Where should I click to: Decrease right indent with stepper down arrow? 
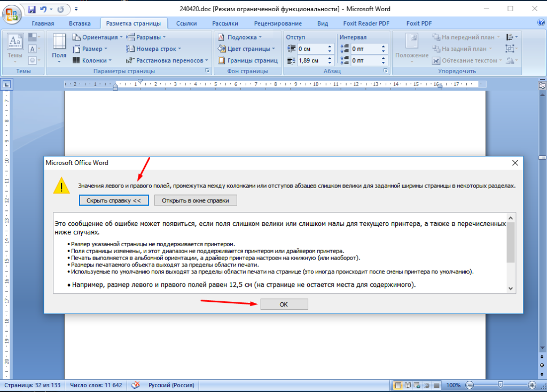pyautogui.click(x=330, y=63)
